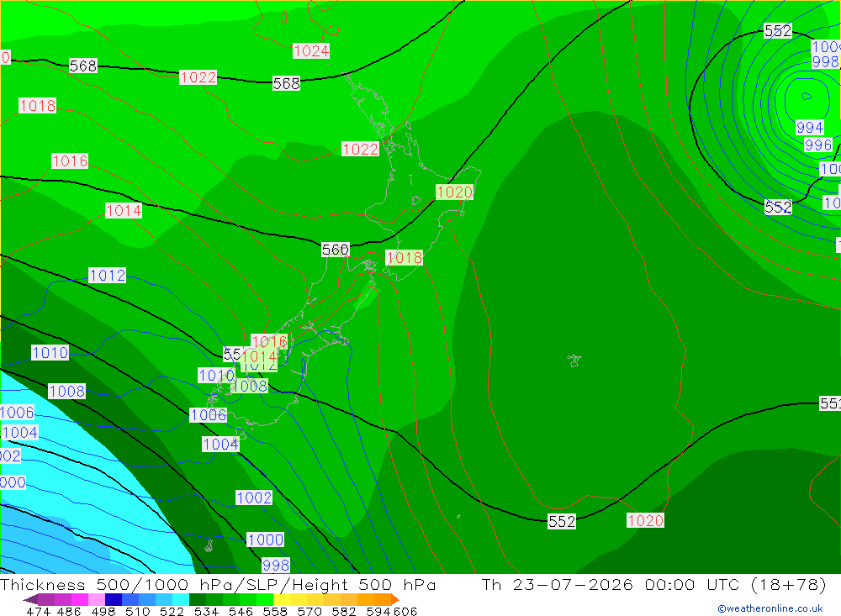The height and width of the screenshot is (616, 841).
Task: Click the legend value 474
Action: 38,611
